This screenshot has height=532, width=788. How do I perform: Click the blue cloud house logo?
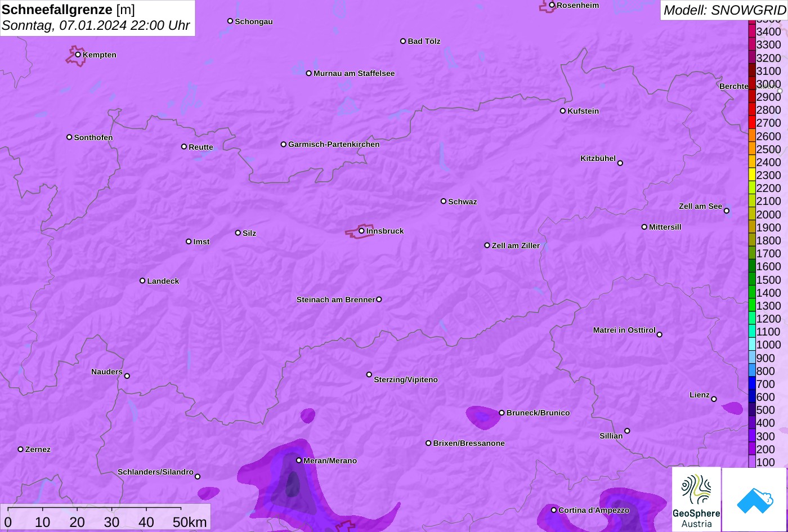754,499
